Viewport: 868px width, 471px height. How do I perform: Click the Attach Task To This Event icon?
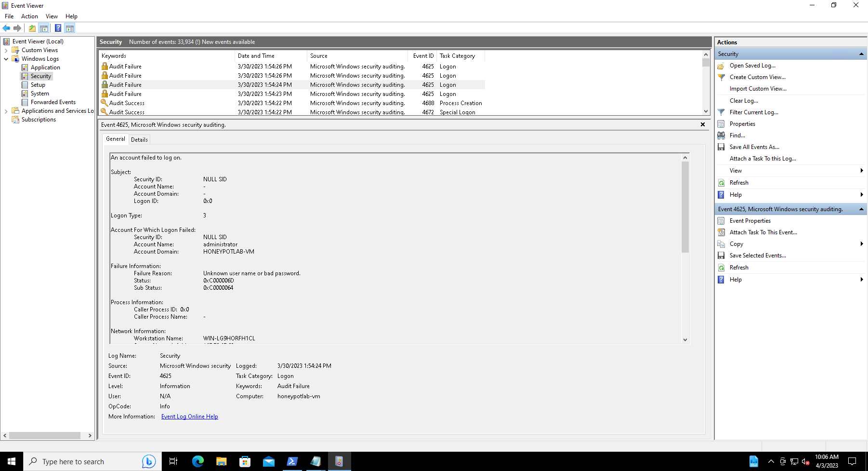coord(721,232)
